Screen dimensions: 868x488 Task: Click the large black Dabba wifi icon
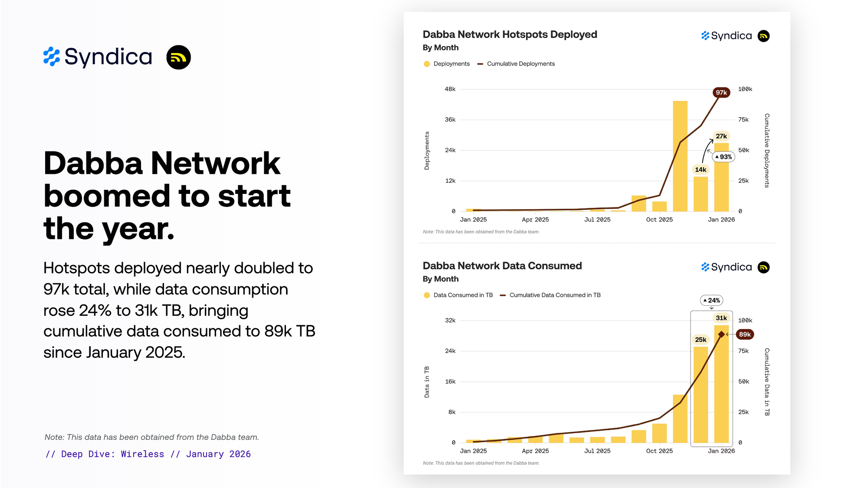click(x=178, y=57)
